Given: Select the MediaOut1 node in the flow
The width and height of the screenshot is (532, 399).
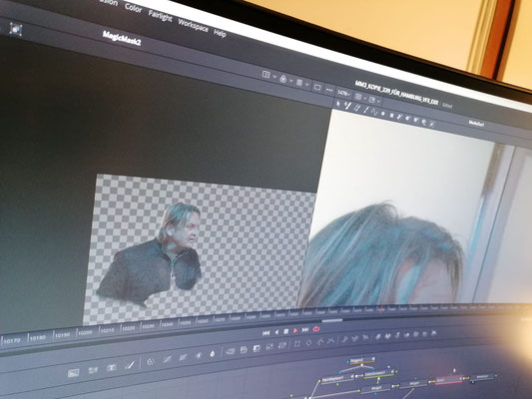Looking at the screenshot, I should coord(483,376).
